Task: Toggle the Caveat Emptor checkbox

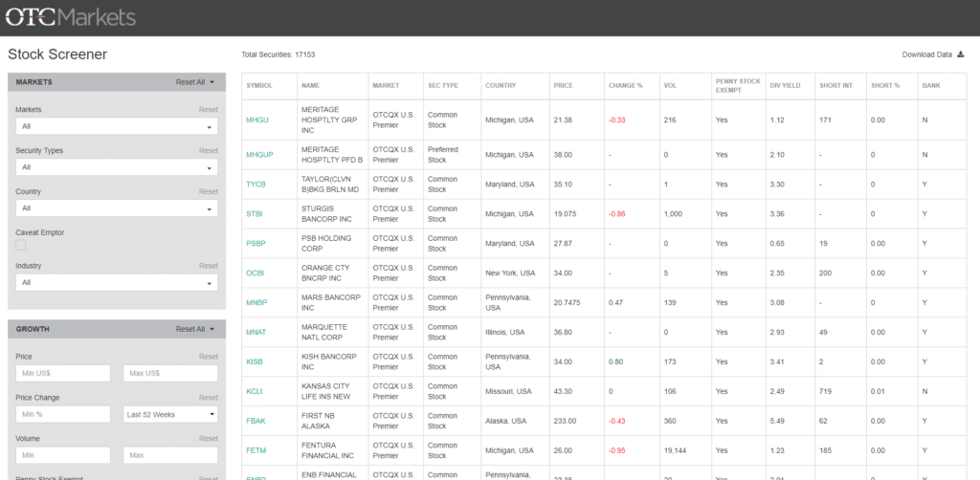Action: point(21,246)
